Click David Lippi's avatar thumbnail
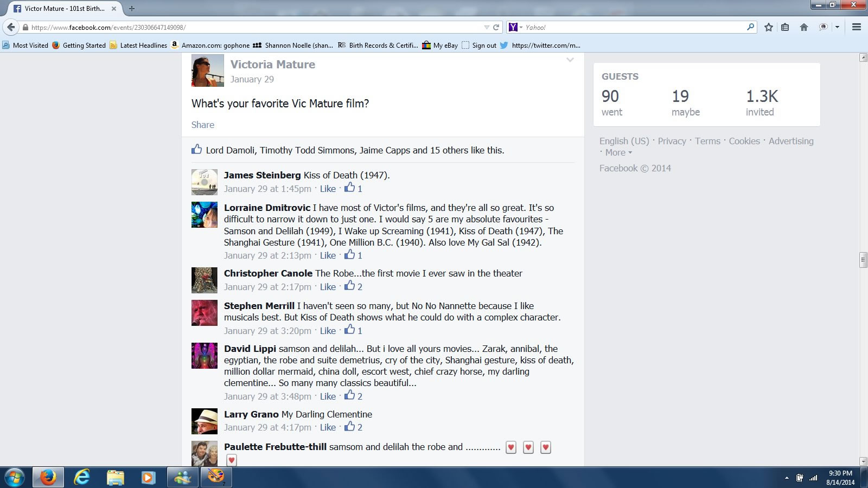Screen dimensions: 868x488 point(205,356)
